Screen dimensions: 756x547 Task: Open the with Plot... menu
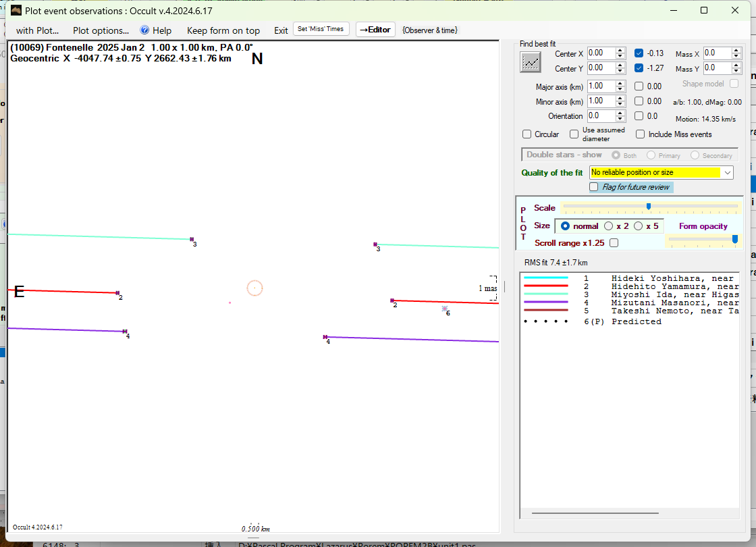(37, 30)
